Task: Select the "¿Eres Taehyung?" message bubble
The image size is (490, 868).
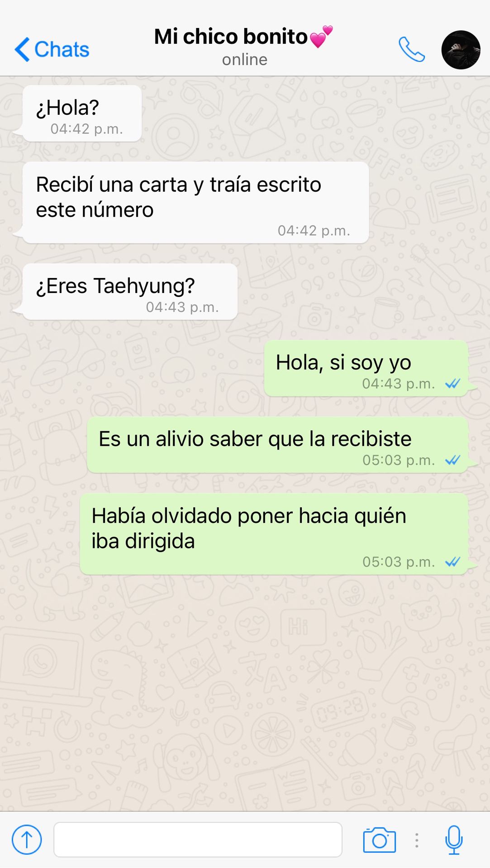Action: (x=130, y=292)
